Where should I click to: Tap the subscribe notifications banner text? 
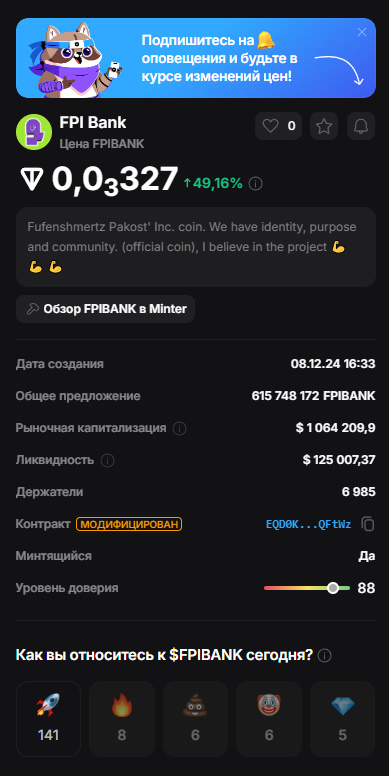pos(220,58)
